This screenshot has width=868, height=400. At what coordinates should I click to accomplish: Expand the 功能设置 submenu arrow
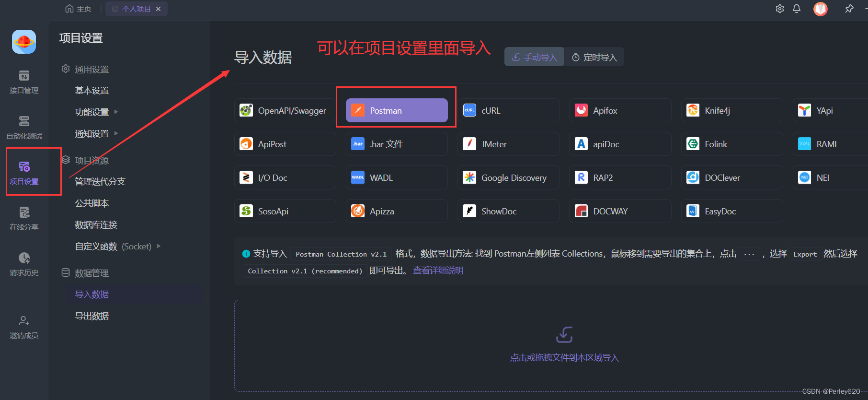(x=116, y=112)
